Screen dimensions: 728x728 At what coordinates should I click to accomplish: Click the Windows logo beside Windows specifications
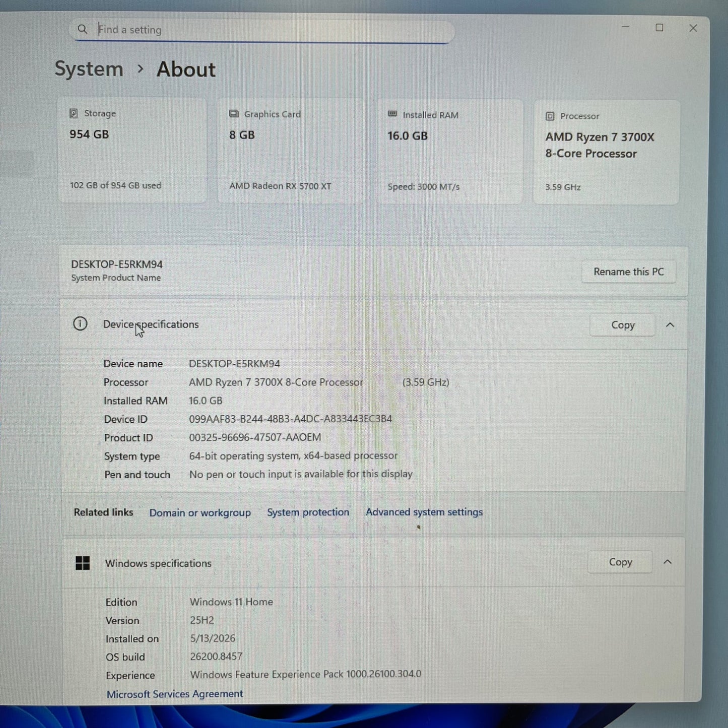tap(83, 563)
